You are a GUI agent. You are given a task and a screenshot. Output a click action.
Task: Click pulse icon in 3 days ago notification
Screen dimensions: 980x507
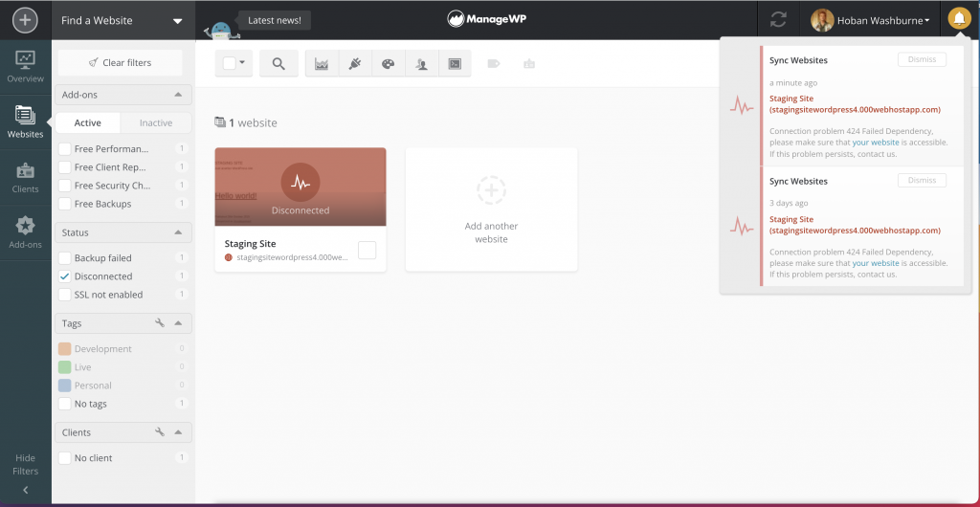742,226
